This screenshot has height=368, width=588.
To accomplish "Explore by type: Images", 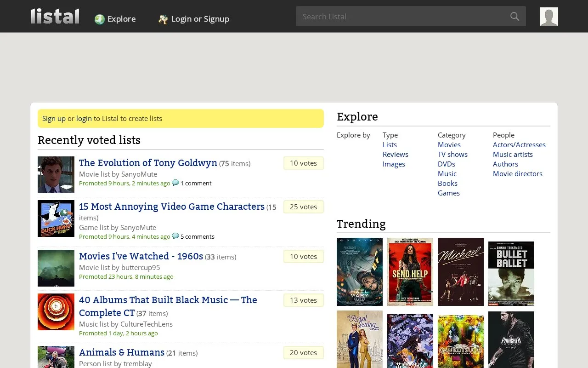I will [394, 164].
